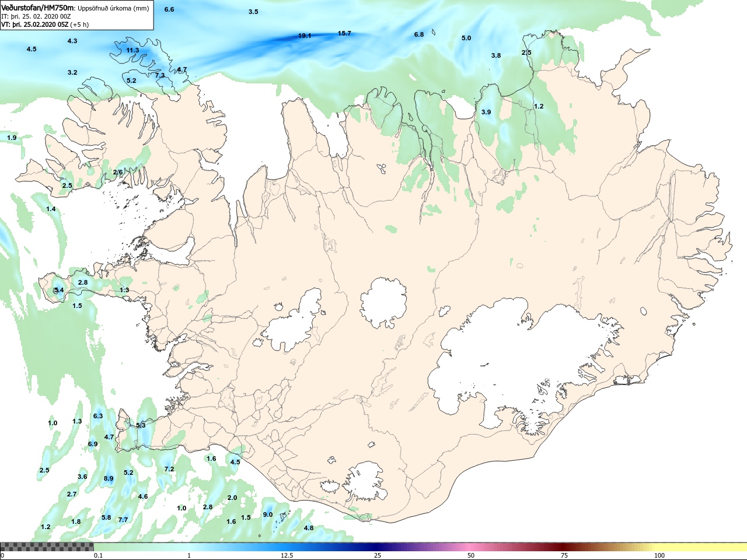This screenshot has height=560, width=747.
Task: Click the 5.4 value on Snæfellsnes
Action: click(59, 290)
